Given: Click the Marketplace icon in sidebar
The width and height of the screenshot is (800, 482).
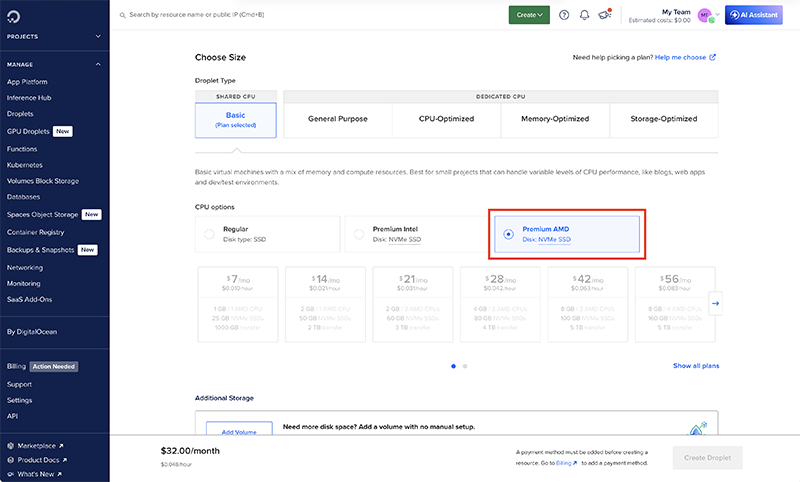Looking at the screenshot, I should 11,446.
